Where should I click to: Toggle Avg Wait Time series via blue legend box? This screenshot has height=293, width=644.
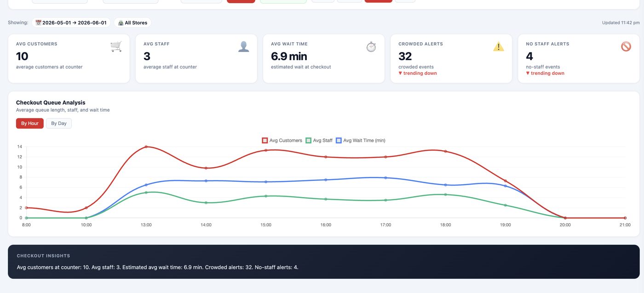339,141
